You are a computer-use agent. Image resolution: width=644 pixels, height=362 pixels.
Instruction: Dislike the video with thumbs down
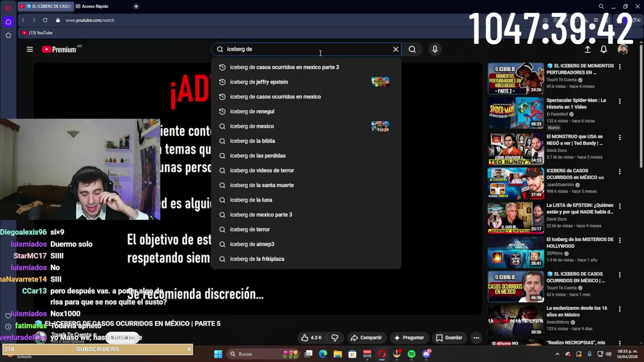pyautogui.click(x=335, y=338)
